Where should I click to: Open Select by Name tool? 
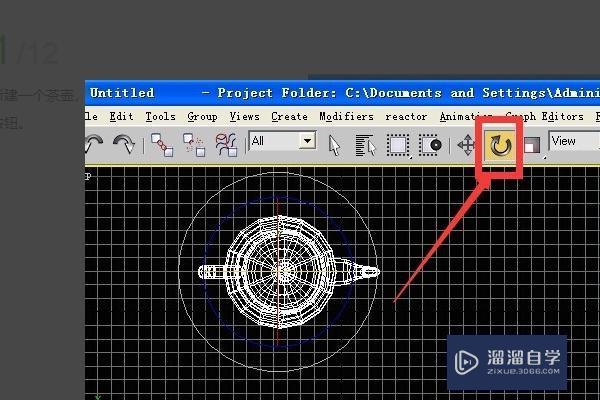(x=365, y=145)
